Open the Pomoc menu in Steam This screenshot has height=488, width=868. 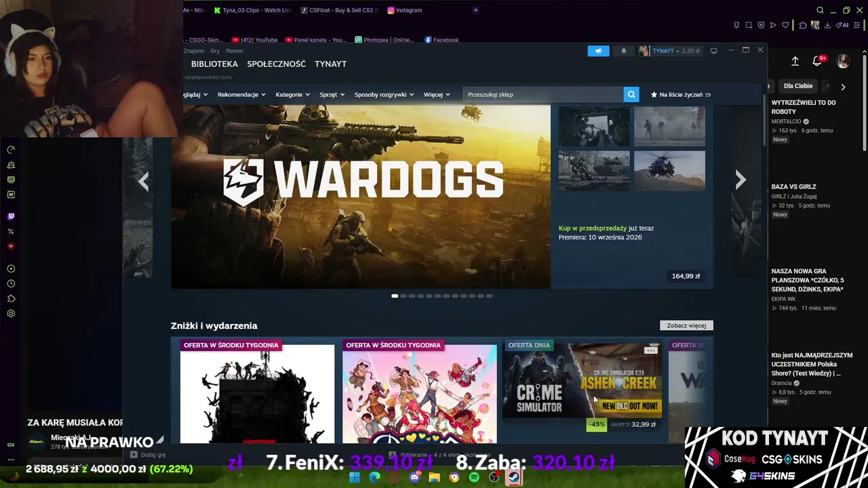[235, 51]
